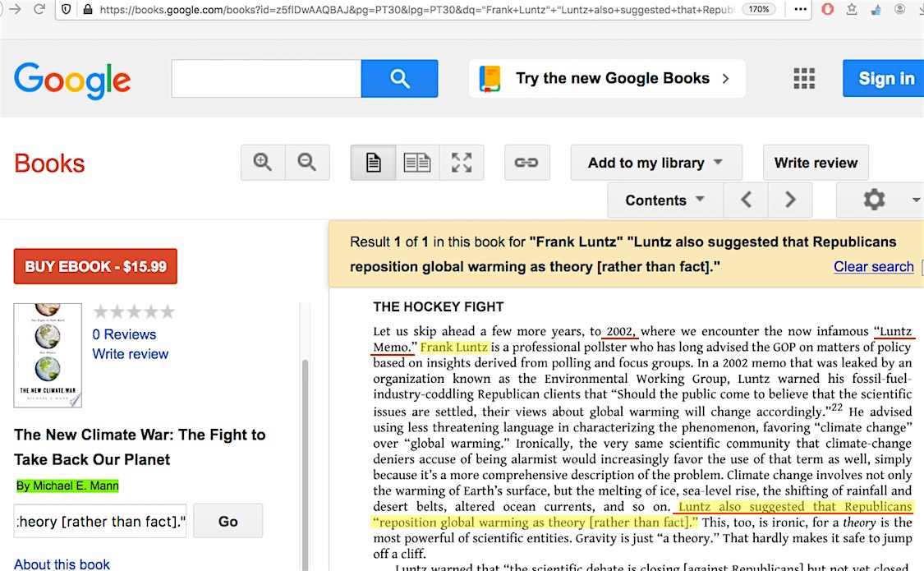Open the 0 Reviews link
924x571 pixels.
coord(124,334)
